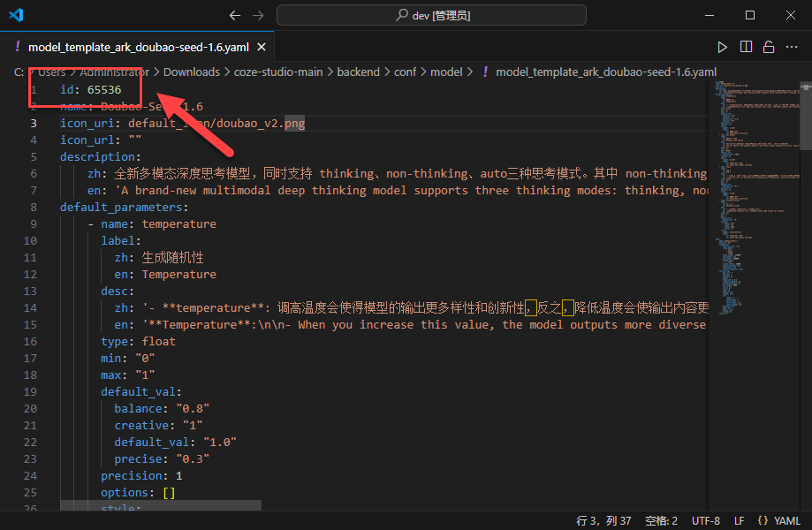Click the VS Code logo icon
Image resolution: width=812 pixels, height=530 pixels.
[x=16, y=15]
